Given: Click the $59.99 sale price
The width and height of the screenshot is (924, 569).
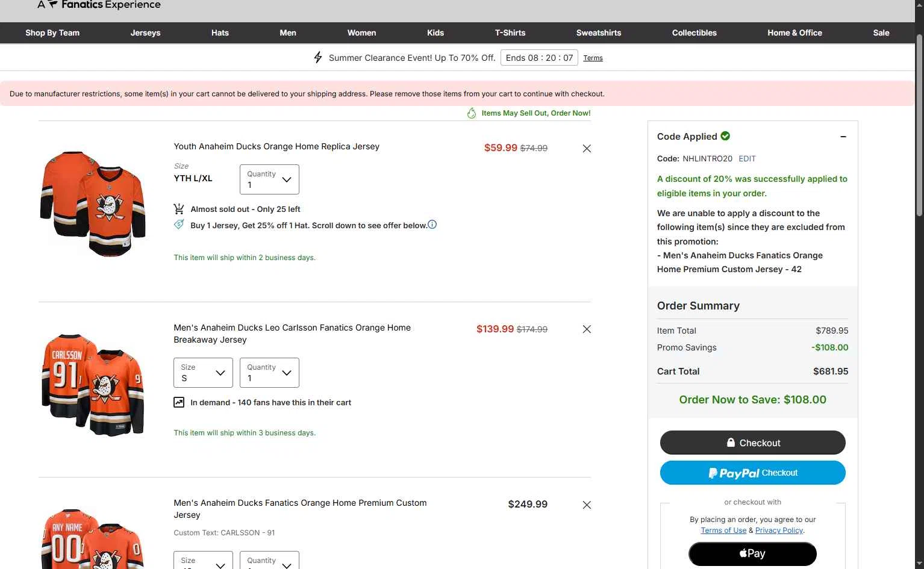Looking at the screenshot, I should pos(501,148).
